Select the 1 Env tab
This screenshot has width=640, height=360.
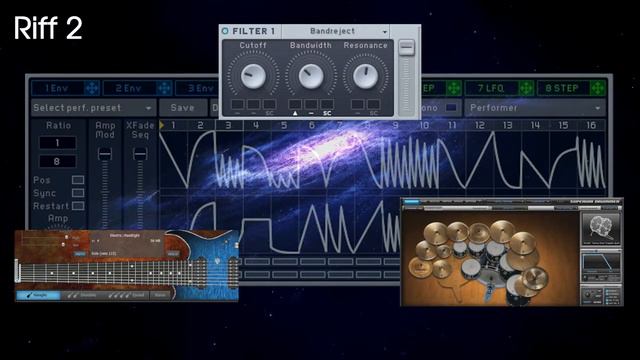pyautogui.click(x=58, y=88)
